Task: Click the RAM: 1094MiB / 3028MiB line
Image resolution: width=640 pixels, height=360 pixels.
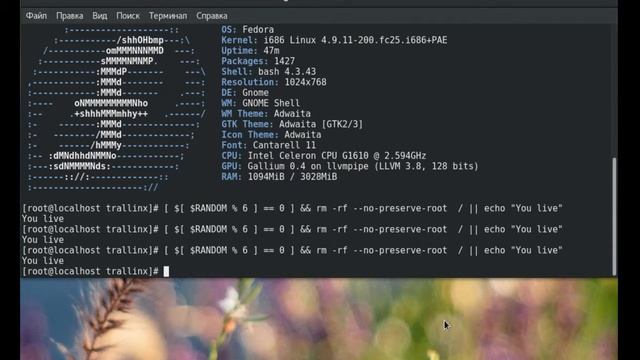Action: [279, 177]
